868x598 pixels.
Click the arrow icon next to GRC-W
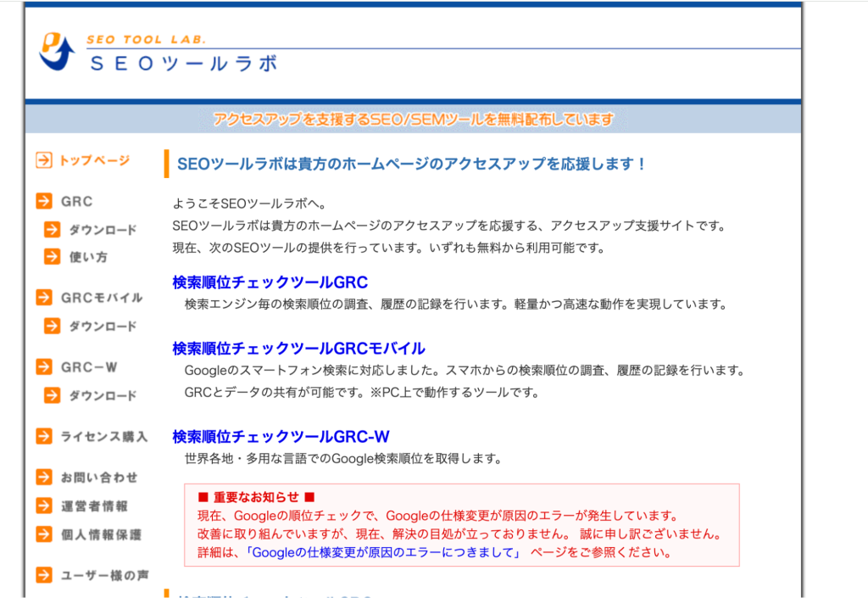pyautogui.click(x=44, y=366)
